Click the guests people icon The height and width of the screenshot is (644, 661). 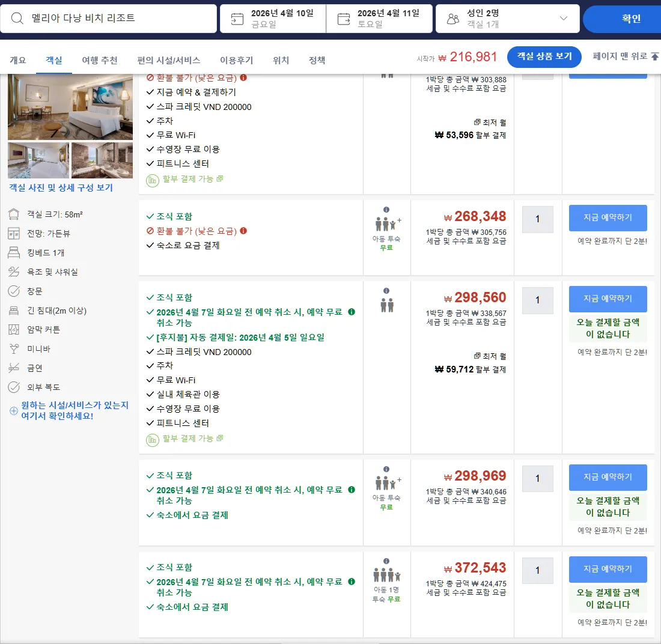coord(453,19)
